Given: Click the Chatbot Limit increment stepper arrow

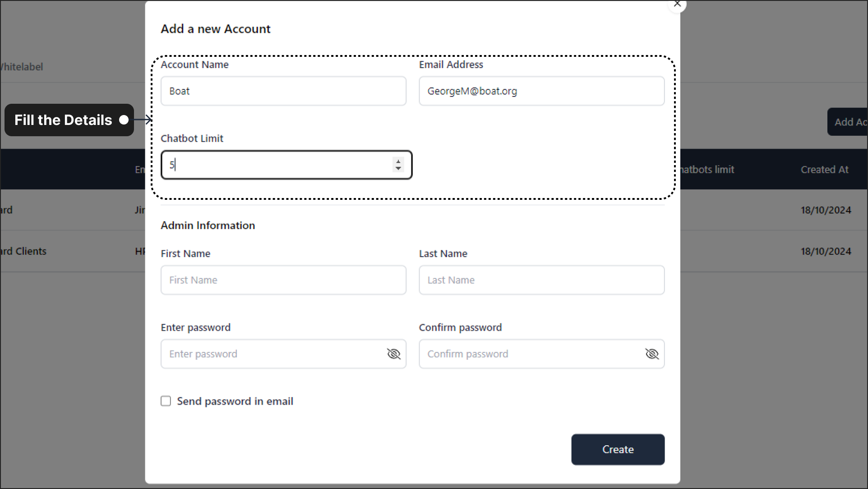Looking at the screenshot, I should 397,161.
